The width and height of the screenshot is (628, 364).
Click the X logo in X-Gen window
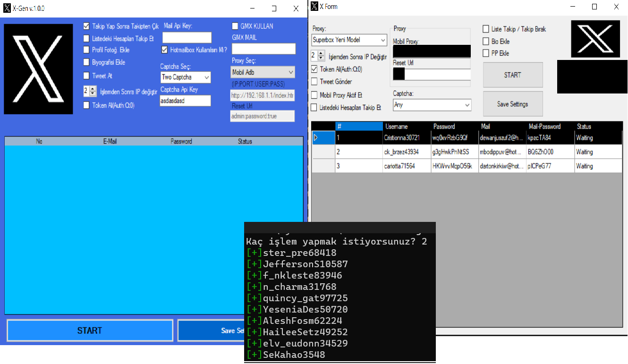[x=38, y=69]
